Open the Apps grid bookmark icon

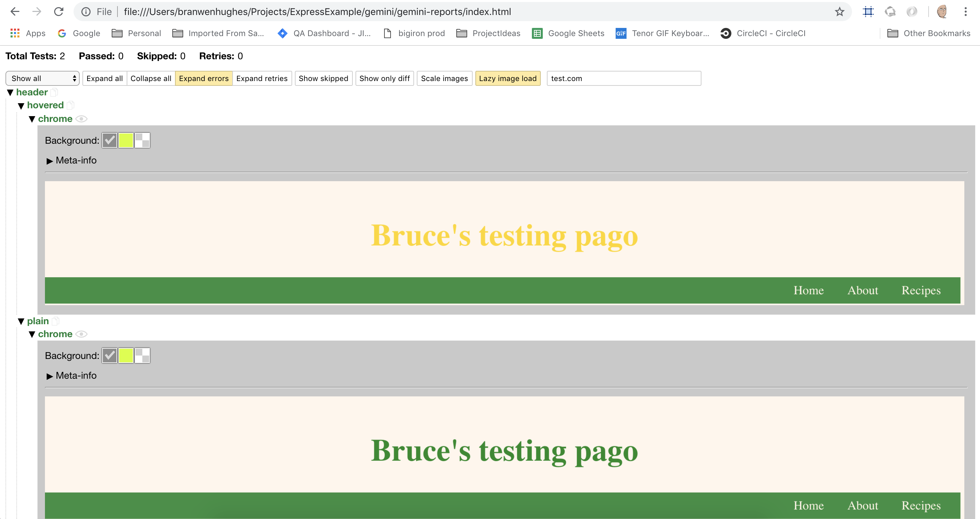pos(15,33)
